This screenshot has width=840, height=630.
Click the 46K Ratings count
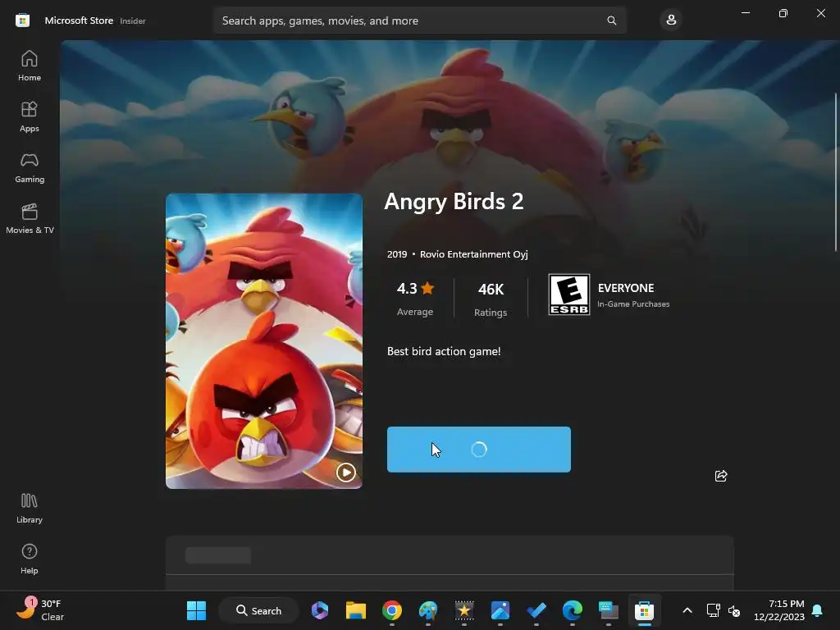pos(491,299)
